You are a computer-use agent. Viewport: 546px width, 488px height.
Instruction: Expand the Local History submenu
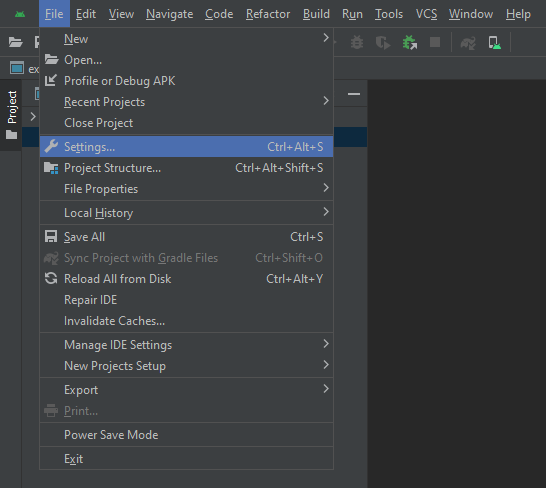(x=187, y=212)
